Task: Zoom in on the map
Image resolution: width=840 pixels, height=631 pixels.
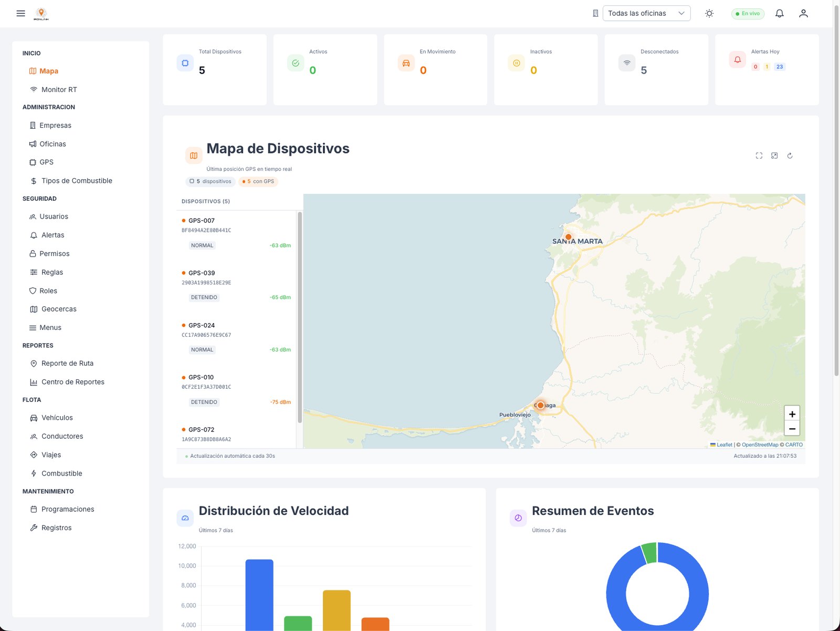Action: 792,414
